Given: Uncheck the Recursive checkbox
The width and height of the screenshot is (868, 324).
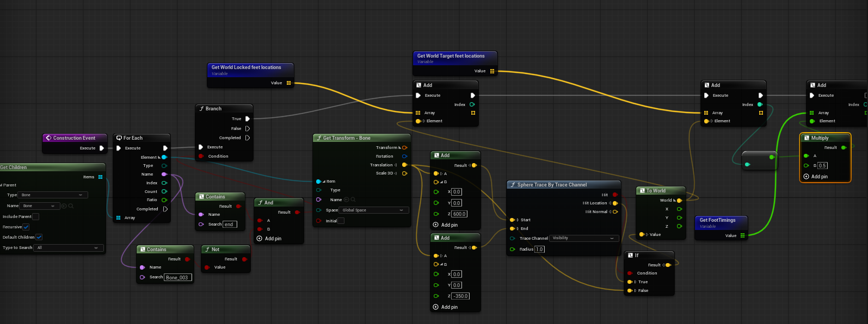Looking at the screenshot, I should tap(26, 227).
